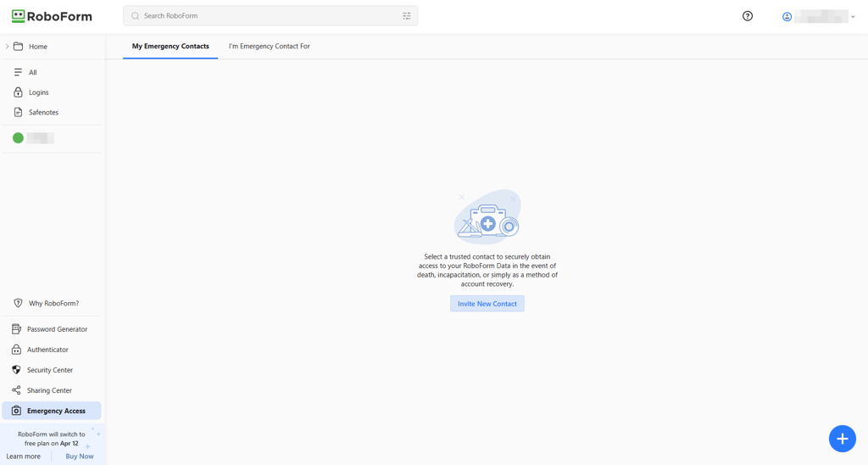Click the green user status circle
The image size is (868, 465).
[x=19, y=138]
